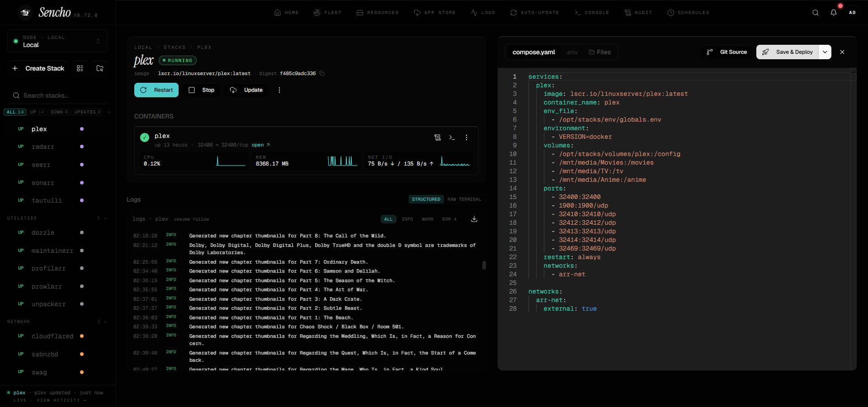Stop the plex stack
868x407 pixels.
pyautogui.click(x=201, y=90)
